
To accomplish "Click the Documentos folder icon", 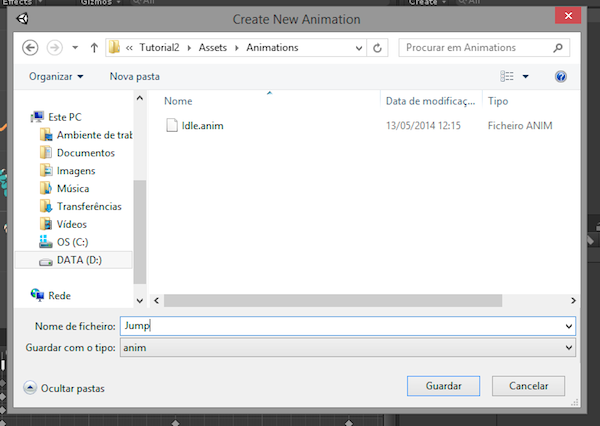I will 46,152.
